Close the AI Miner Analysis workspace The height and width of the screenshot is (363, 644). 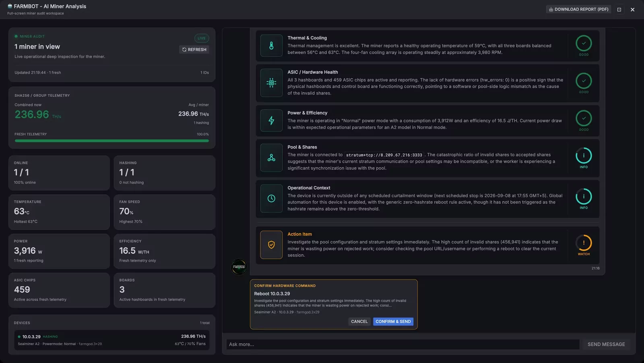[632, 9]
